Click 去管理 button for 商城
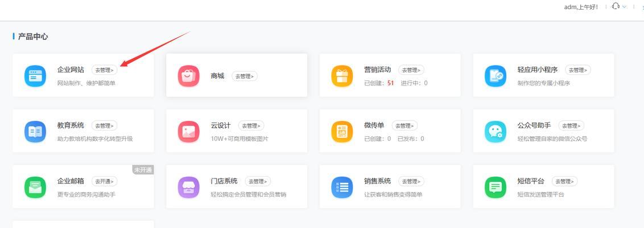644x228 pixels. pyautogui.click(x=245, y=76)
